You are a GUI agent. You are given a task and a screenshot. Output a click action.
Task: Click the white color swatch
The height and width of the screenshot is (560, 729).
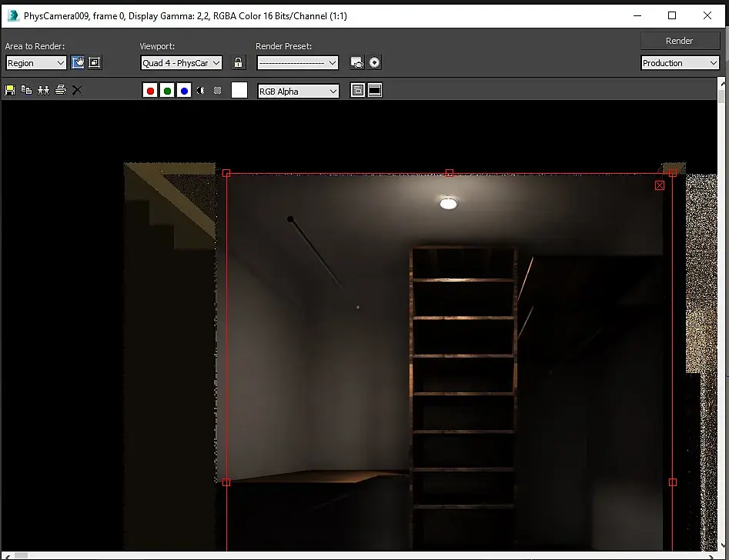(x=239, y=90)
